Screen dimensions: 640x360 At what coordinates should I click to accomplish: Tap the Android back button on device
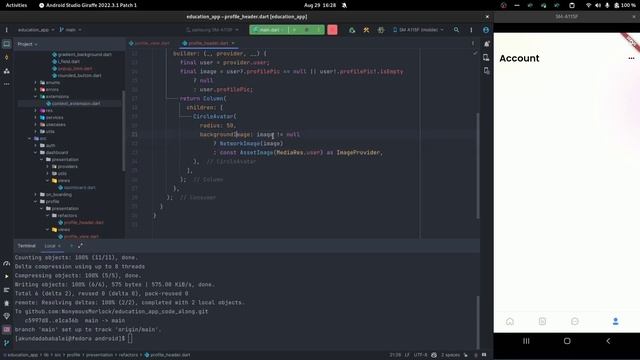tap(608, 341)
